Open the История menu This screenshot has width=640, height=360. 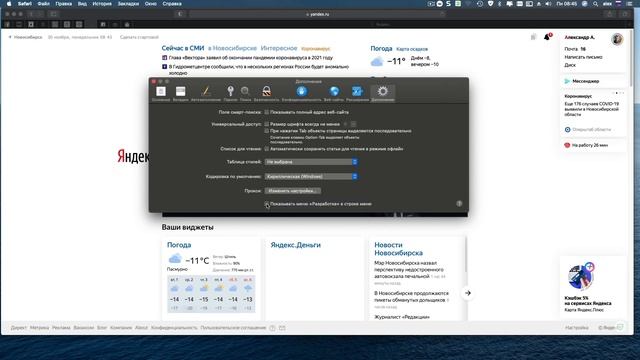click(x=102, y=4)
